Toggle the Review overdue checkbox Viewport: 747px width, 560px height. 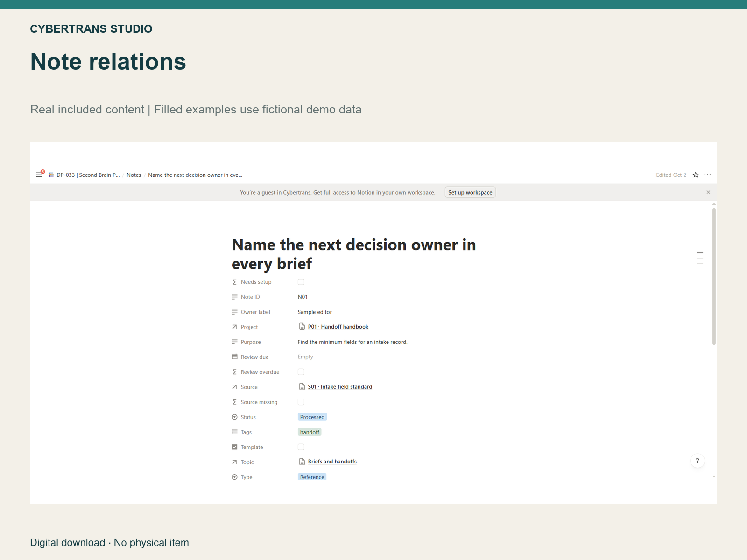click(301, 372)
